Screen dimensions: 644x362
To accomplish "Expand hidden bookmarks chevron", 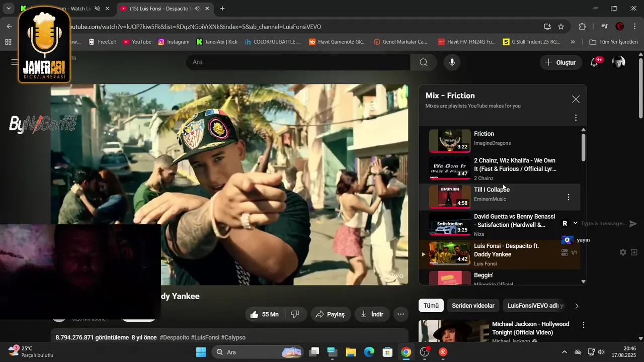I will [573, 42].
